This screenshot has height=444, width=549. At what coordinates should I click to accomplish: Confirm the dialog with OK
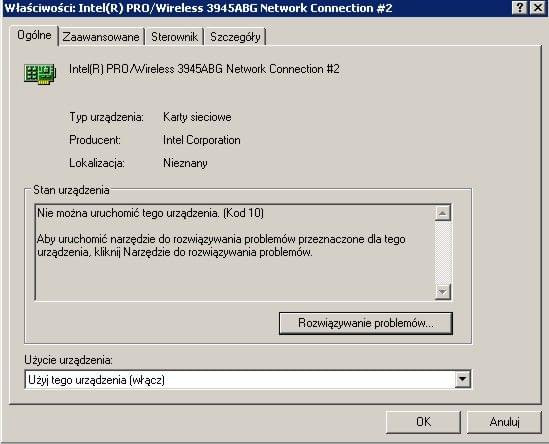[423, 422]
